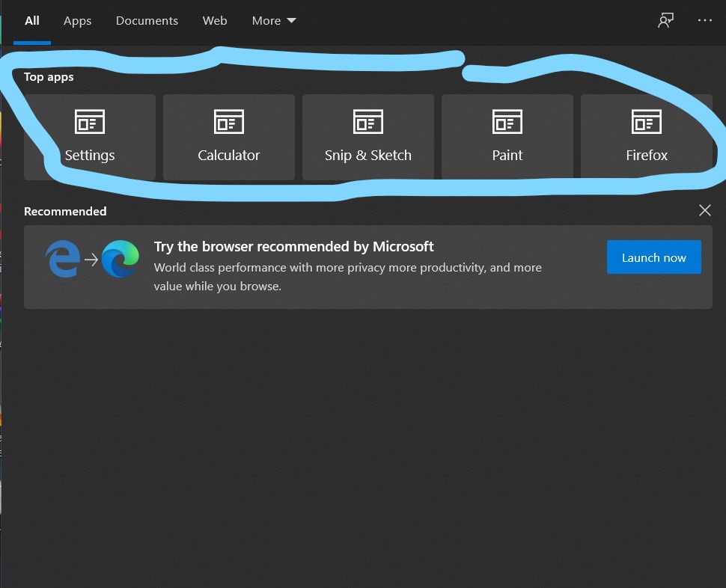
Task: Click the old Internet Explorer logo
Action: [63, 259]
